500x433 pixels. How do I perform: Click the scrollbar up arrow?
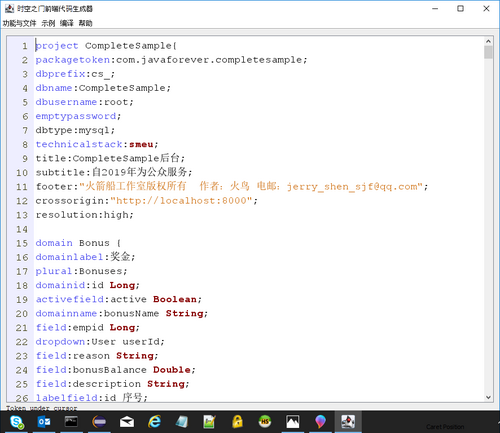click(488, 41)
